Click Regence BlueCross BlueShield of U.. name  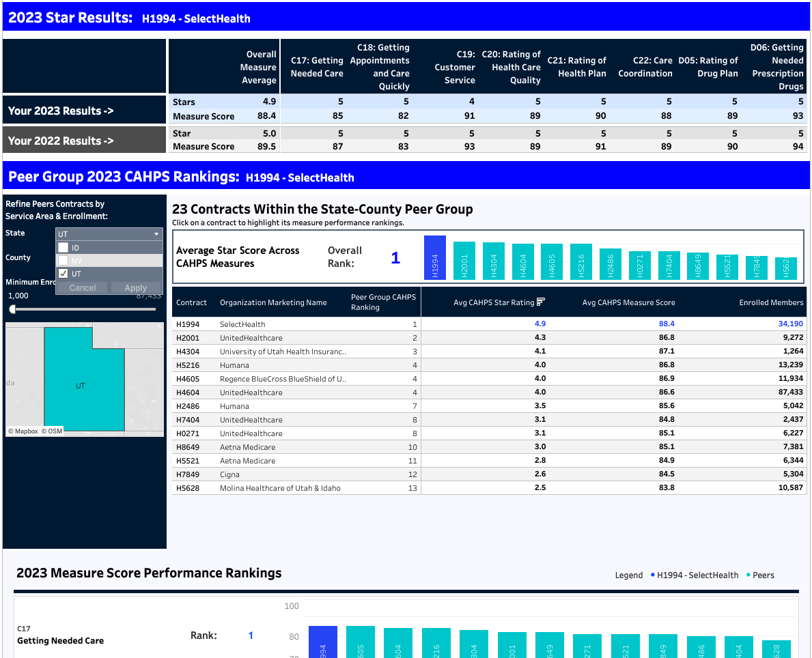[x=283, y=379]
